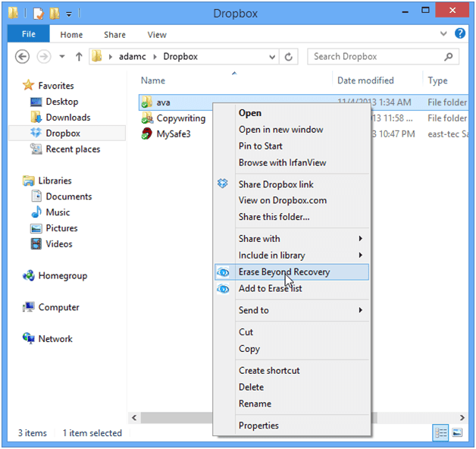
Task: Click the Libraries icon in sidebar
Action: 28,181
